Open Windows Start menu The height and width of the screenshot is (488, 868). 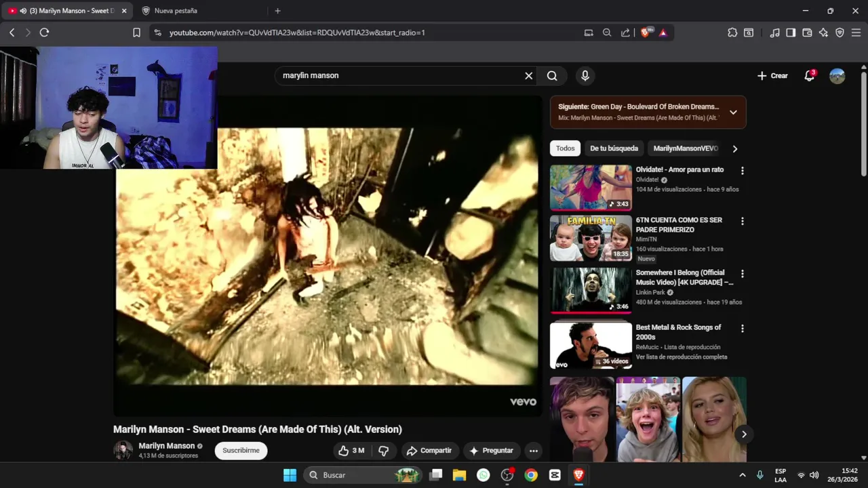tap(290, 475)
